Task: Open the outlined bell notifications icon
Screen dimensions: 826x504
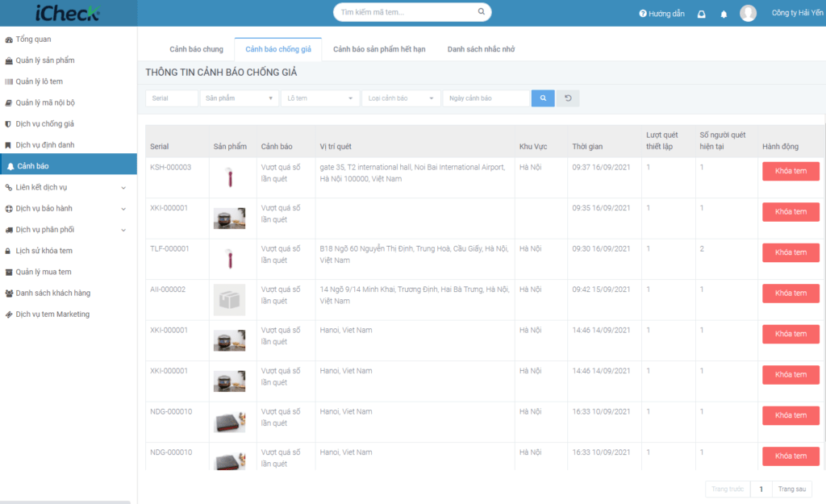Action: [701, 15]
